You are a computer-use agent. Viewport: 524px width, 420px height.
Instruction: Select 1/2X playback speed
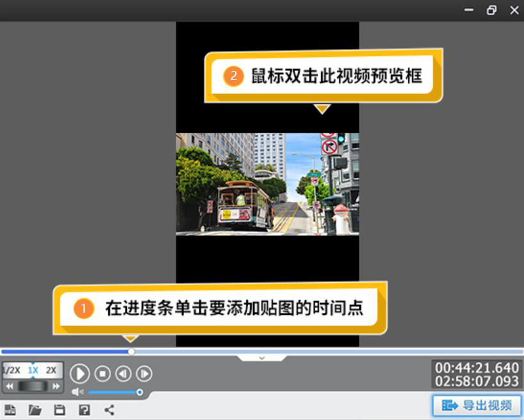11,369
